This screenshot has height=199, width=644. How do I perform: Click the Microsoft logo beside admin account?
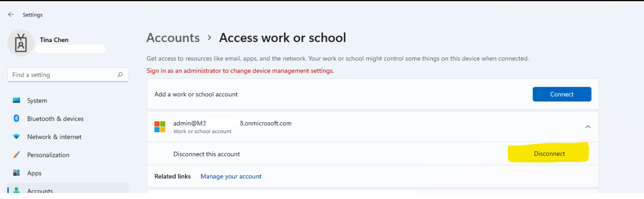click(x=160, y=126)
